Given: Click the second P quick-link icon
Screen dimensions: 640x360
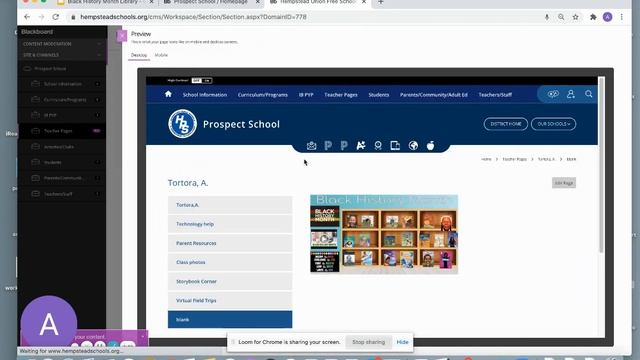Looking at the screenshot, I should 344,146.
